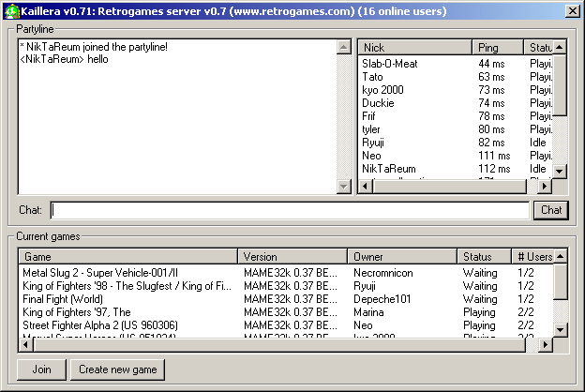Click owner Depeche101 in games list
This screenshot has width=585, height=392.
(382, 299)
